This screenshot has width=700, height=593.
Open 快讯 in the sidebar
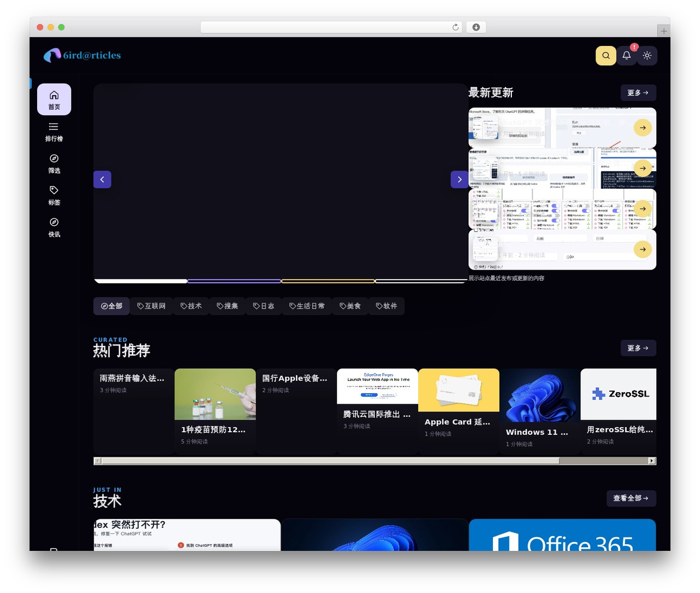coord(54,227)
